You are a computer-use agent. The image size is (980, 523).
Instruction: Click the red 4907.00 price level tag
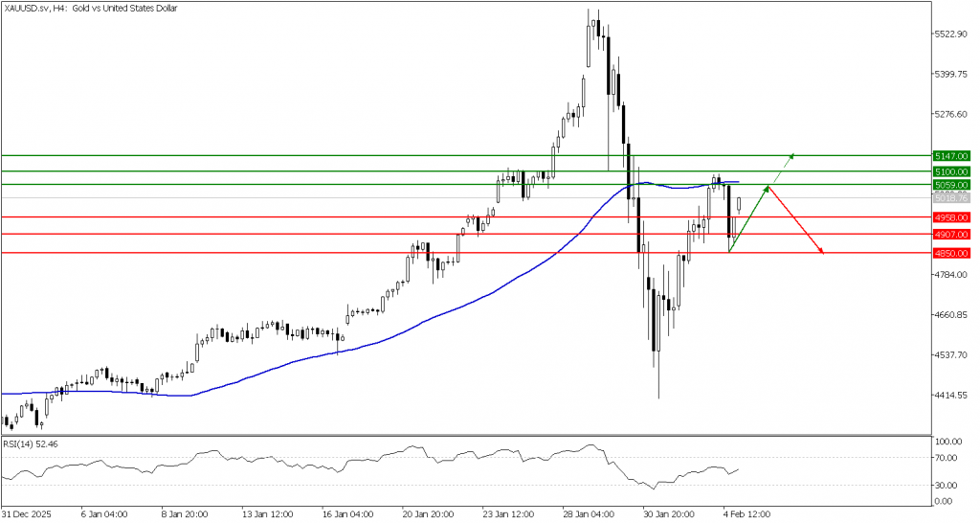coord(951,234)
